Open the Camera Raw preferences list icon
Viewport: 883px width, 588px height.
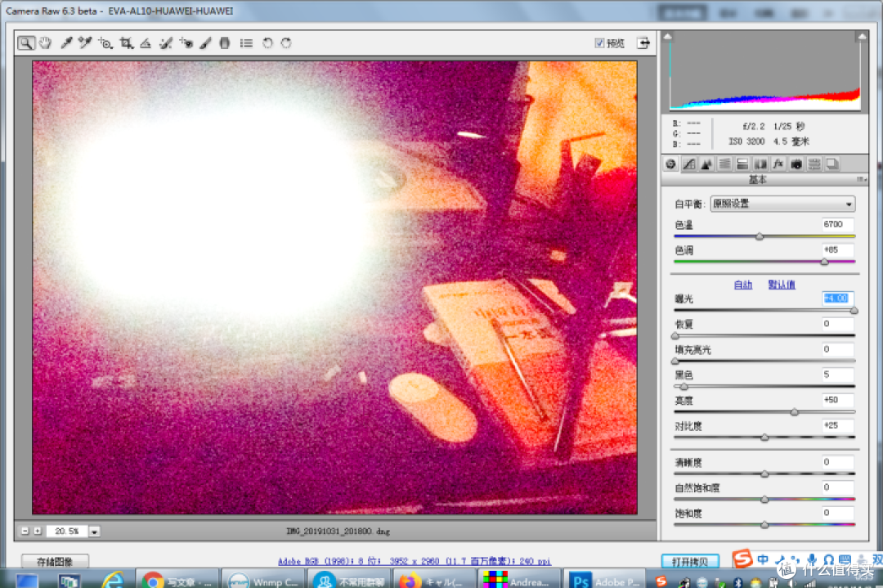coord(246,43)
